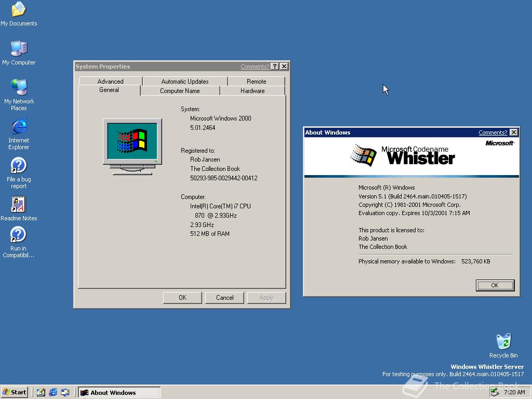Click the Intel(R) Core(TM) i7 CPU text
This screenshot has width=532, height=399.
(220, 206)
